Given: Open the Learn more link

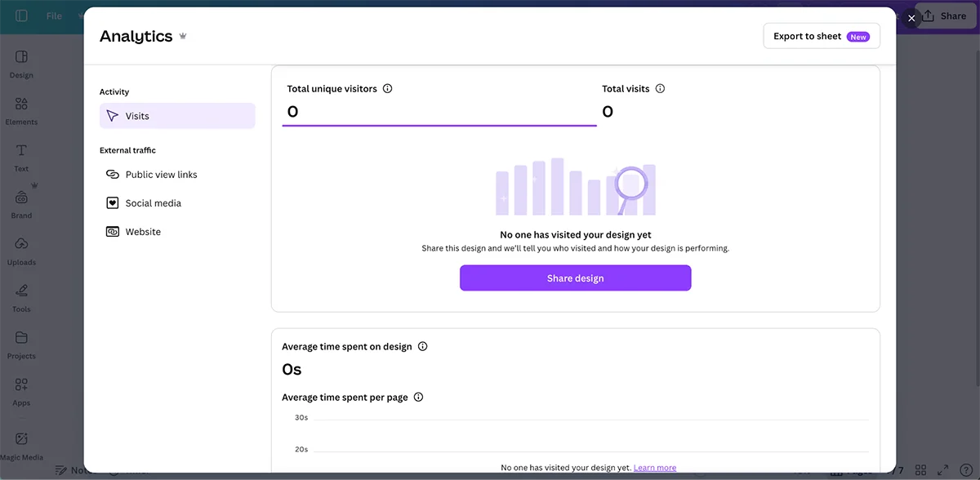Looking at the screenshot, I should (655, 468).
